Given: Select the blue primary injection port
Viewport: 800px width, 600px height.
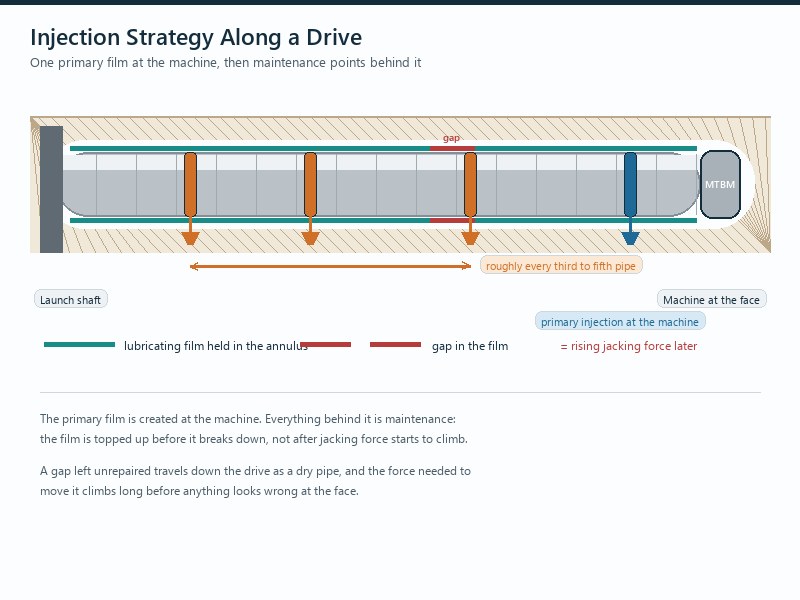Looking at the screenshot, I should tap(630, 185).
